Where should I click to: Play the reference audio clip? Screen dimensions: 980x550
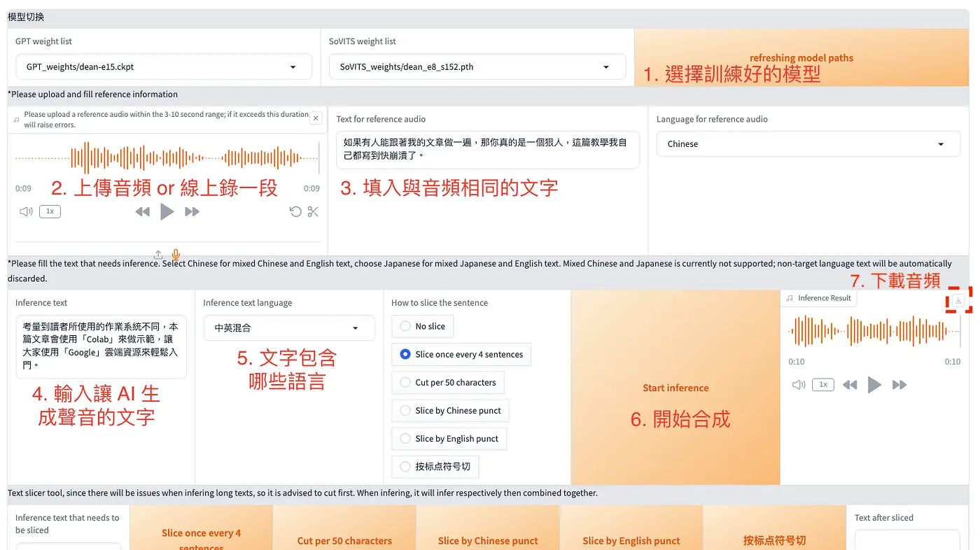point(167,211)
